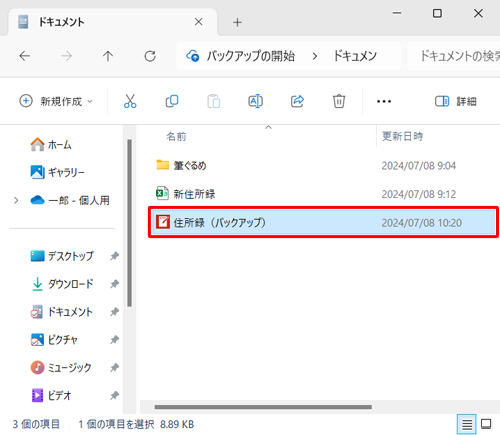Image resolution: width=500 pixels, height=435 pixels.
Task: Click date 2024/07/08 10:20 cell
Action: (x=422, y=223)
